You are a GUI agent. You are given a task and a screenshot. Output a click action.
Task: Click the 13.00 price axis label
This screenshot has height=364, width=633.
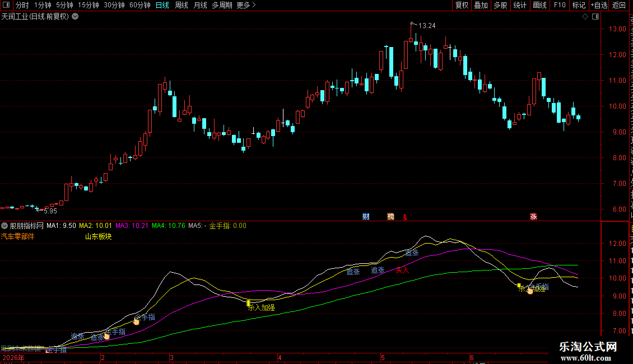(x=617, y=29)
